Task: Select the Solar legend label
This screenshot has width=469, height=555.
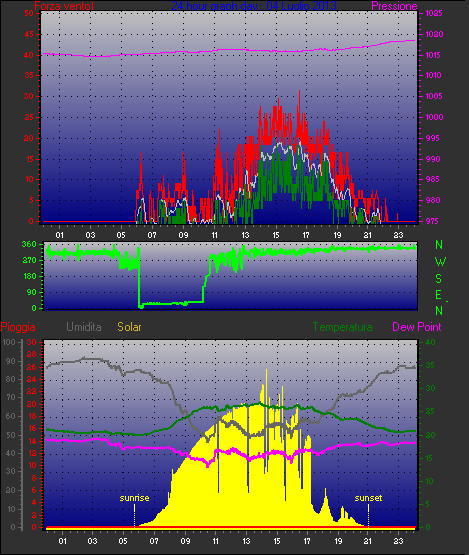Action: 129,327
